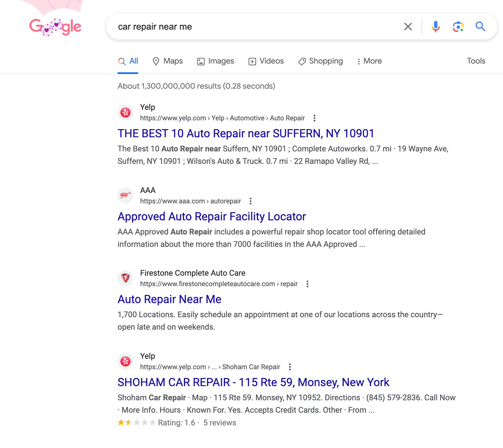Click the Maps pin icon
Screen dimensions: 503x448
click(x=156, y=61)
